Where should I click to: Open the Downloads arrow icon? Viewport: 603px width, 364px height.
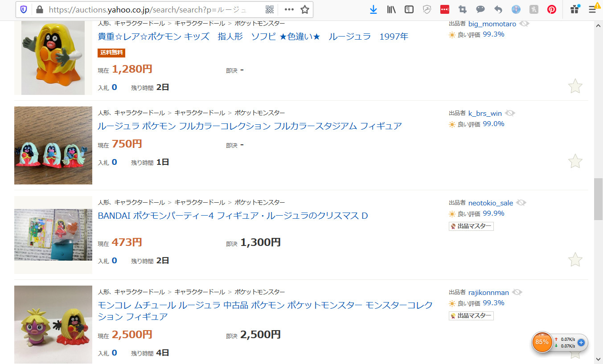tap(373, 9)
